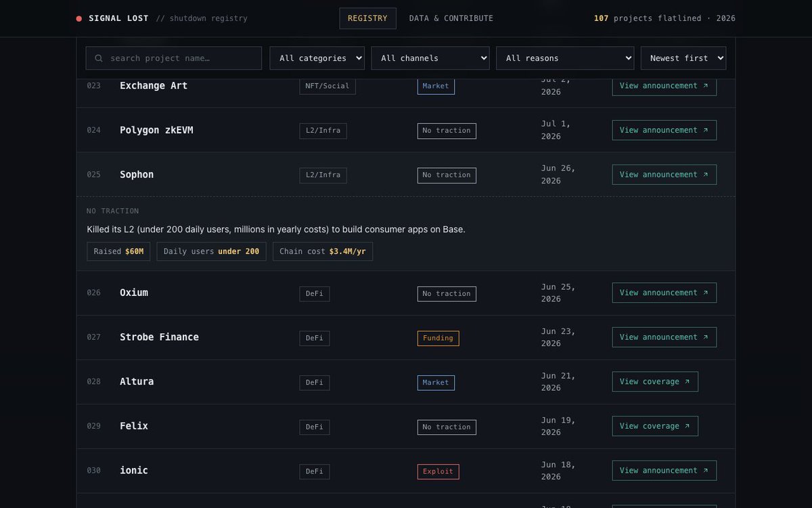
Task: Click the Daily users under 200 chip
Action: 211,251
